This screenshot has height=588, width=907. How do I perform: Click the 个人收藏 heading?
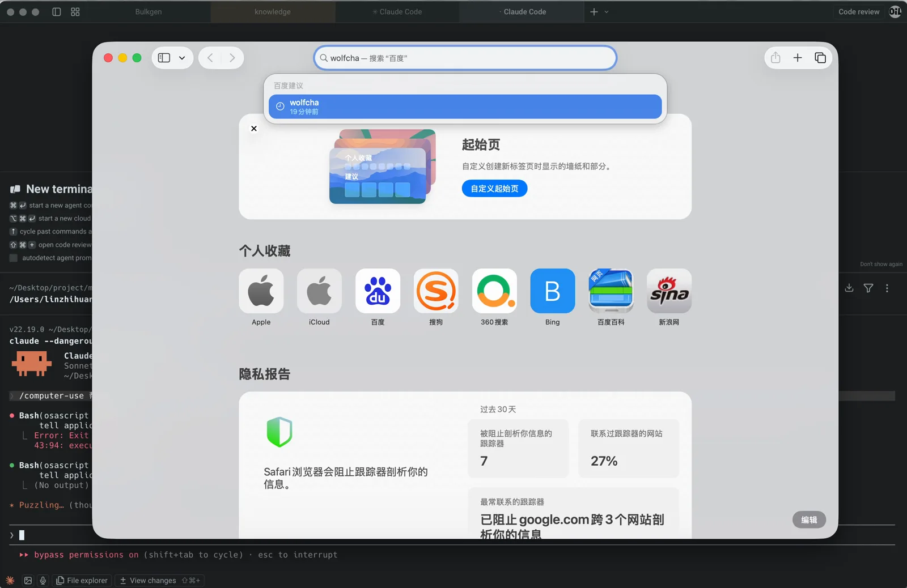tap(265, 251)
